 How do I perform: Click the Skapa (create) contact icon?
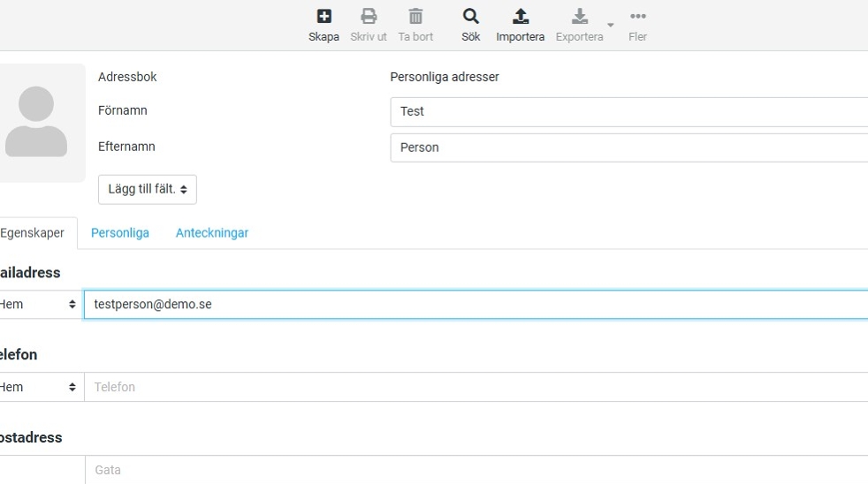[324, 17]
